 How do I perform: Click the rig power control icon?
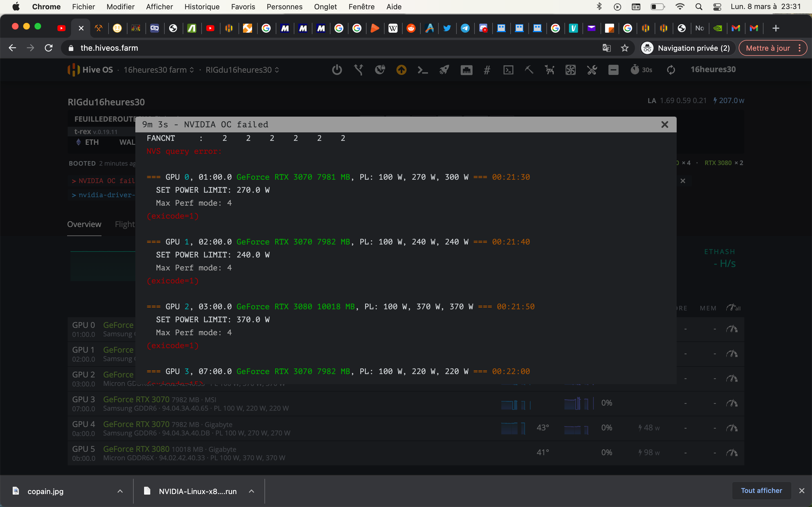point(337,70)
